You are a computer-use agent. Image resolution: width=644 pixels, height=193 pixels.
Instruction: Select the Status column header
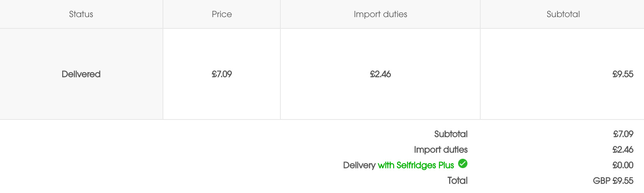pos(81,14)
